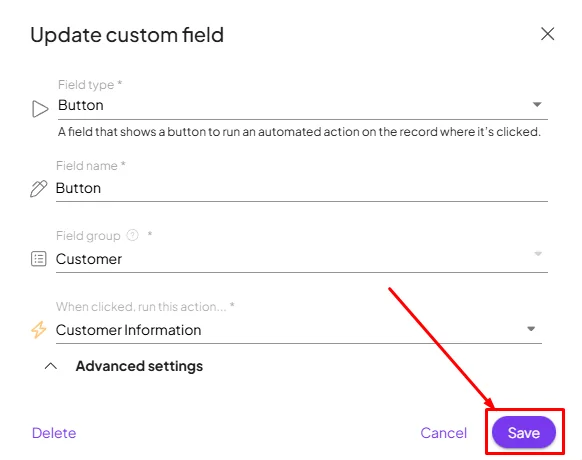Toggle the Advanced settings heading

pyautogui.click(x=139, y=366)
